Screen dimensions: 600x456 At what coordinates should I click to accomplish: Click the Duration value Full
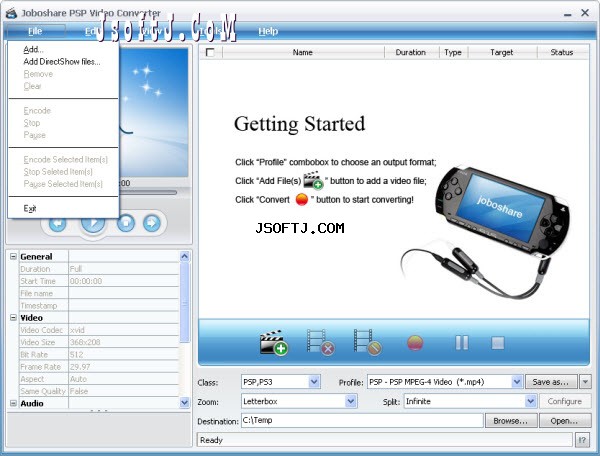click(x=124, y=269)
